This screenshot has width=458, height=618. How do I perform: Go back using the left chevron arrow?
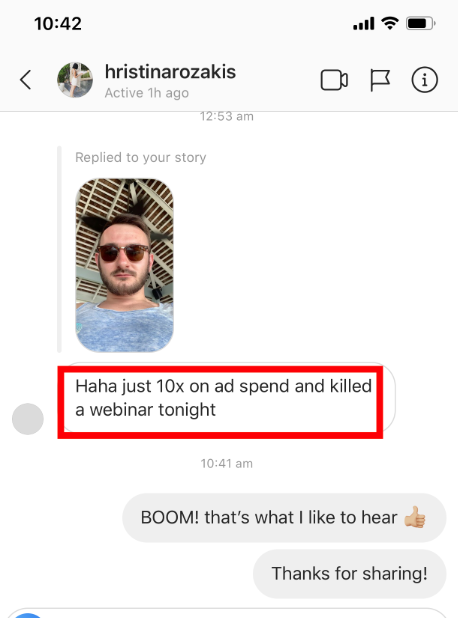point(26,80)
